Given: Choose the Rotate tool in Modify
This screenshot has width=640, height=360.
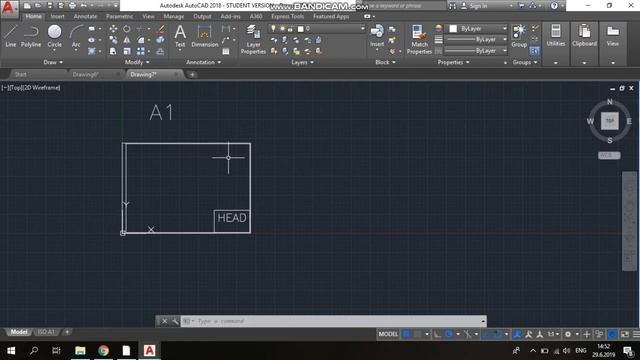Looking at the screenshot, I should click(127, 29).
